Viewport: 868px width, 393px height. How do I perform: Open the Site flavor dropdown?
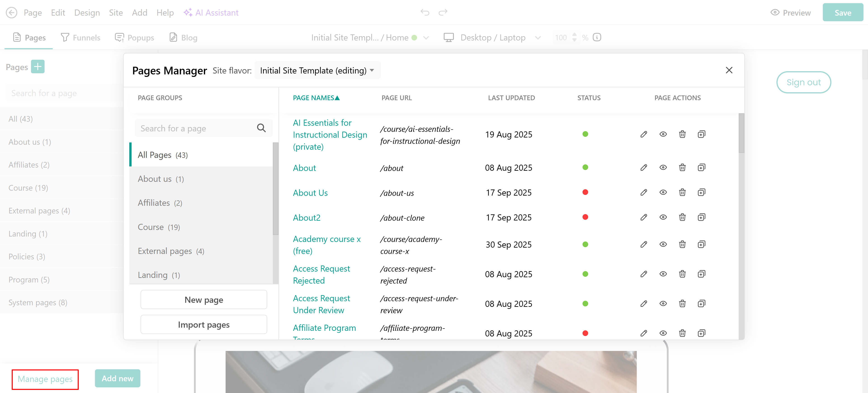[317, 71]
